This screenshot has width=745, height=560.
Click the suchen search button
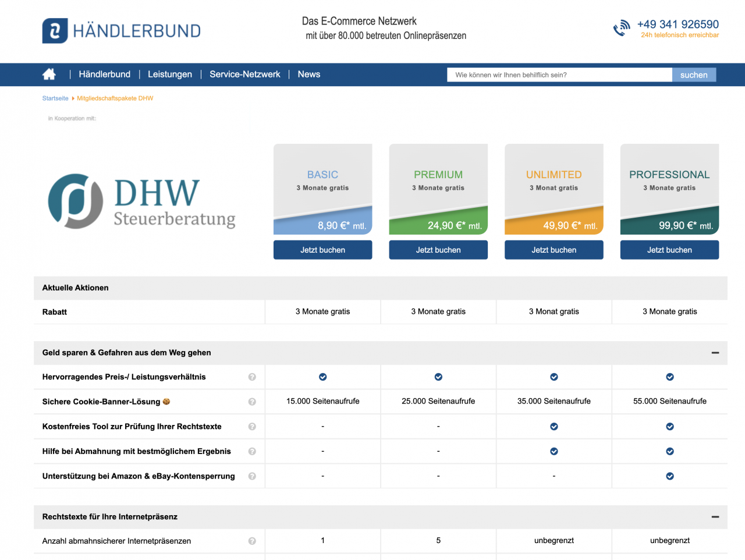694,75
